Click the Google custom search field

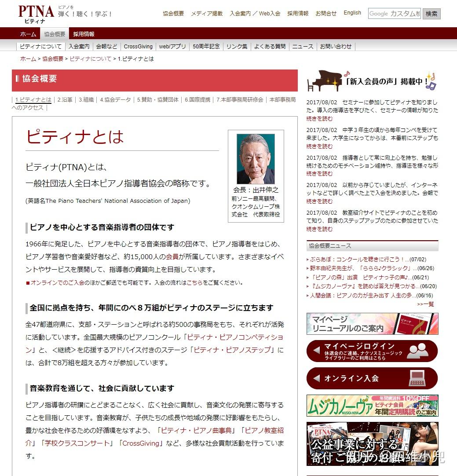point(394,14)
